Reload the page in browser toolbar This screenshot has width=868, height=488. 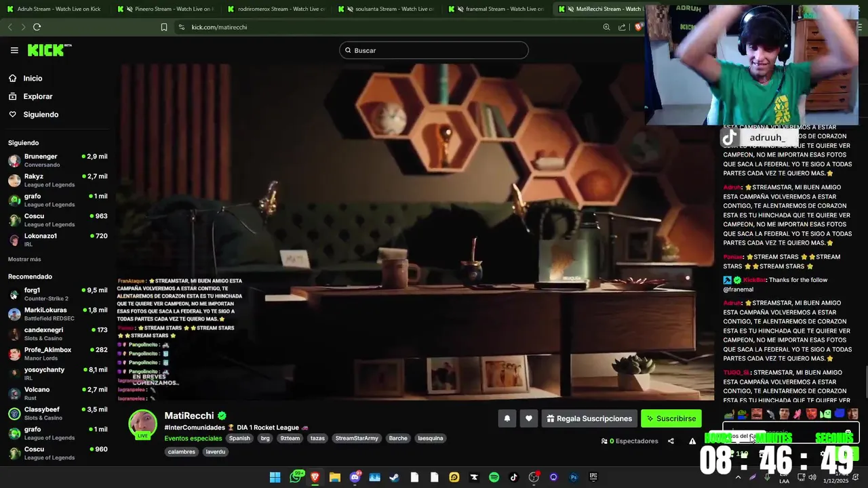[37, 27]
